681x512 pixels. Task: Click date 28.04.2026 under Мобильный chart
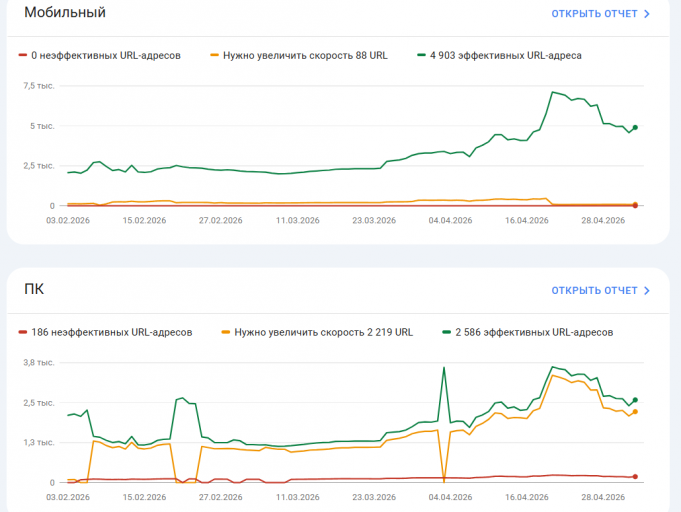603,221
